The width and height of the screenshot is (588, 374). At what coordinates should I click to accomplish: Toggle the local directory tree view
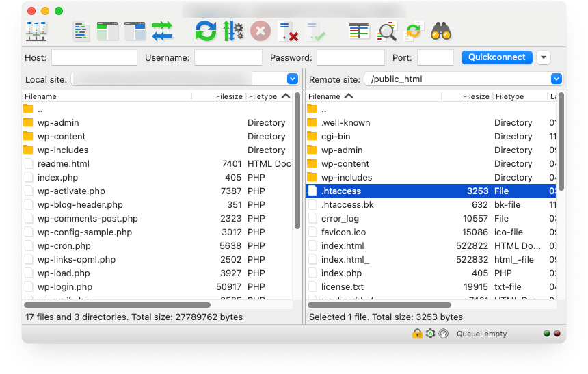click(x=107, y=31)
